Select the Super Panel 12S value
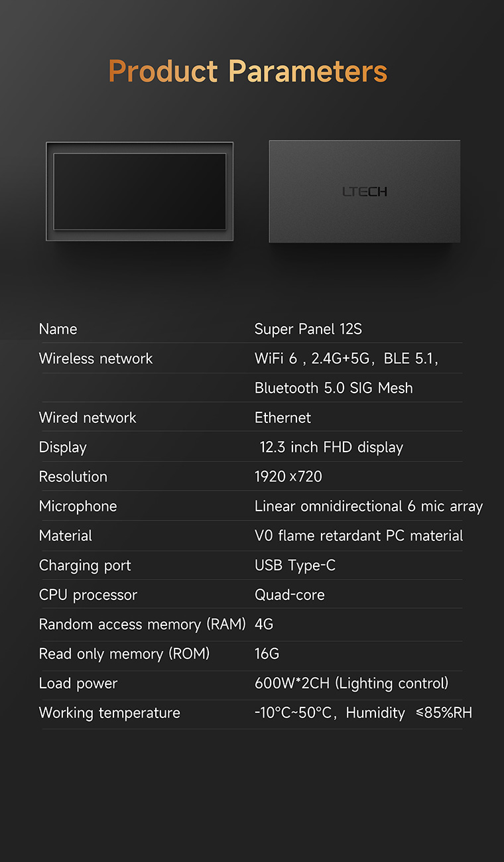Screen dimensions: 504x862 point(308,329)
